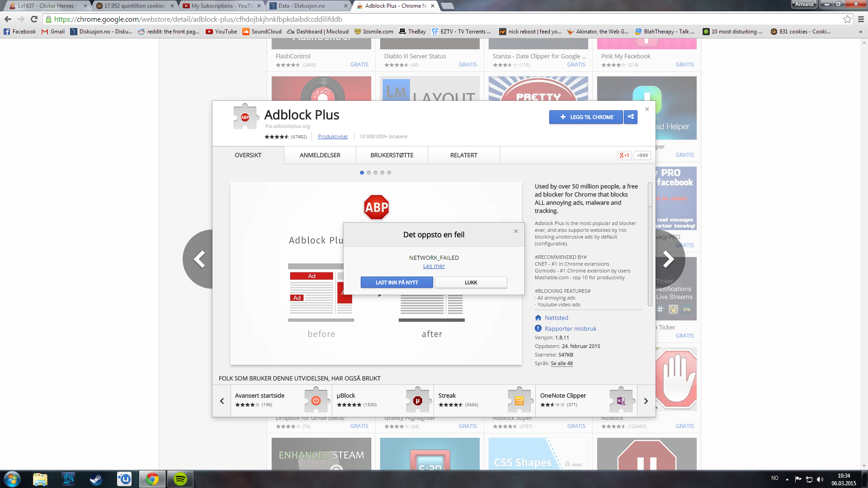Open File Explorer from the taskbar
Screen dimensions: 868x488
(x=40, y=479)
